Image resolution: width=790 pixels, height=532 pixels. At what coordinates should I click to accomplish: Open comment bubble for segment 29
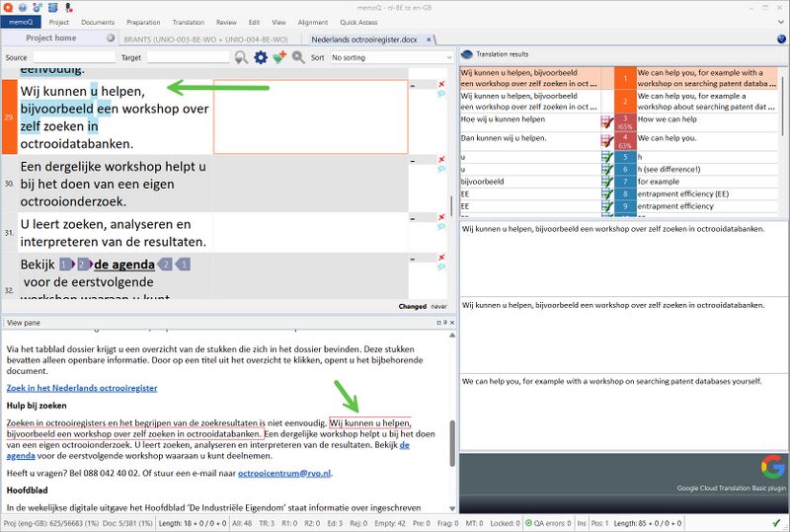[441, 94]
